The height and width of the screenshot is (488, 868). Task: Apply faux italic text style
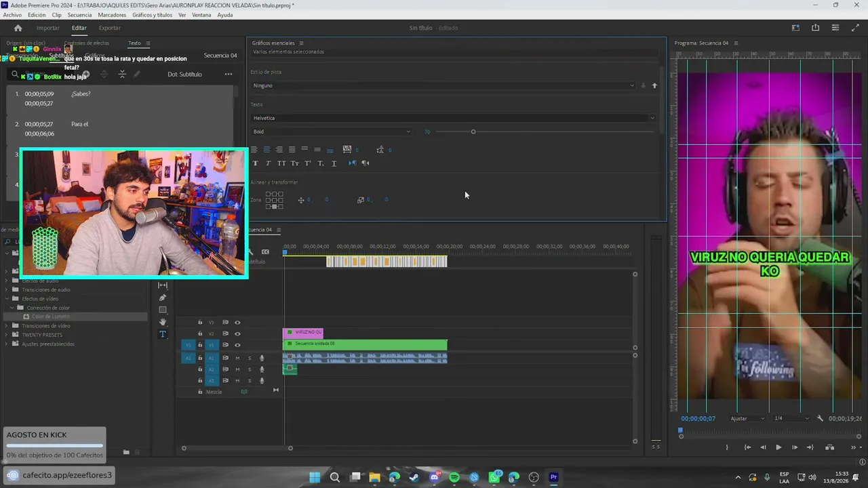[268, 163]
